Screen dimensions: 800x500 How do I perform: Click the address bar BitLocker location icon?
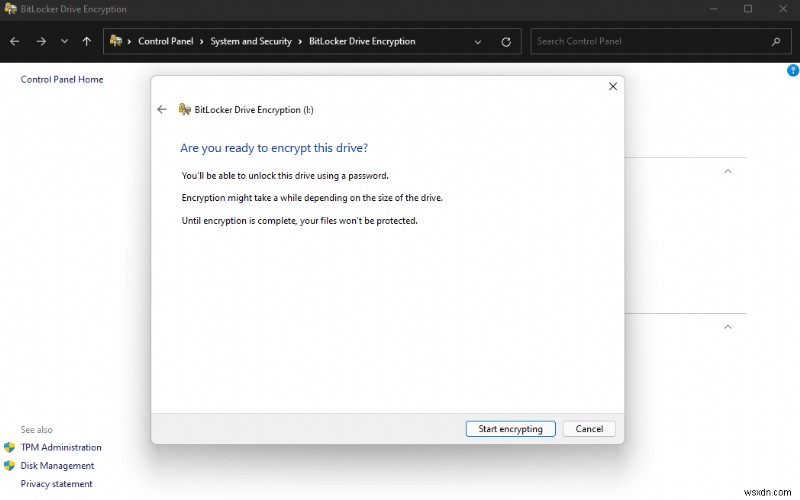pos(116,41)
